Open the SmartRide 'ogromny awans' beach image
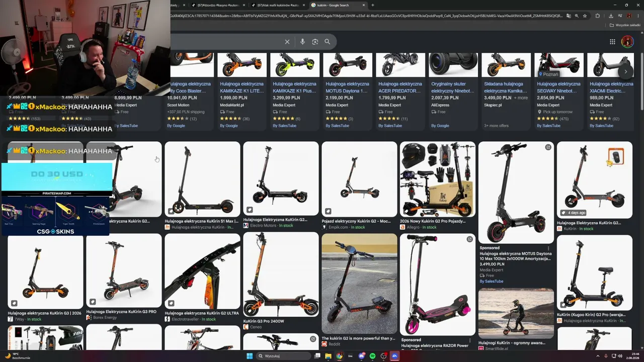 tap(516, 314)
